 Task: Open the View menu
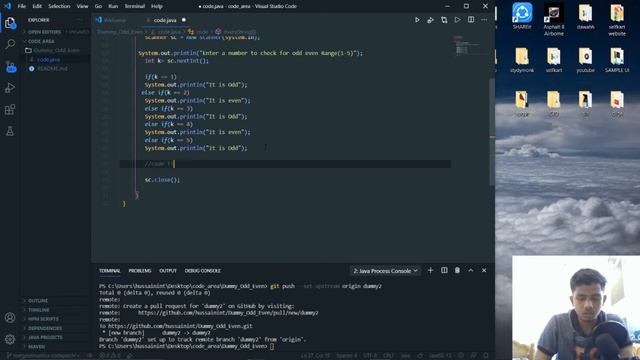[x=82, y=6]
